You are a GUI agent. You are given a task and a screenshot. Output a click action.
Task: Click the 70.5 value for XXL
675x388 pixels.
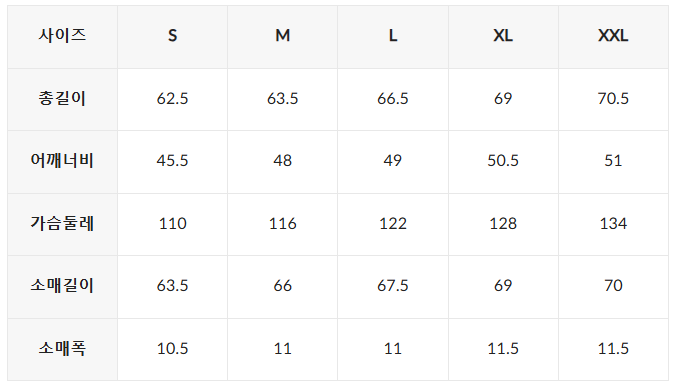[613, 99]
